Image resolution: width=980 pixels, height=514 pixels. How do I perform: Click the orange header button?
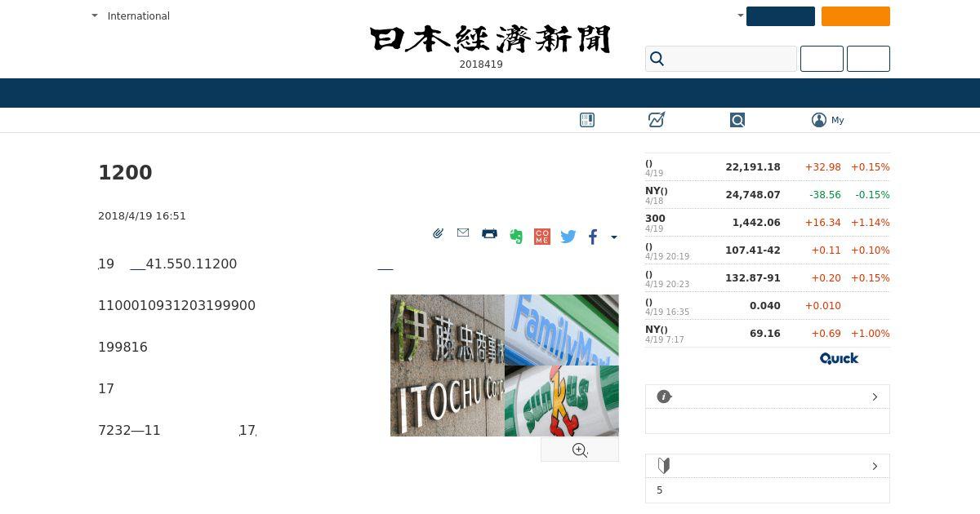pos(856,16)
